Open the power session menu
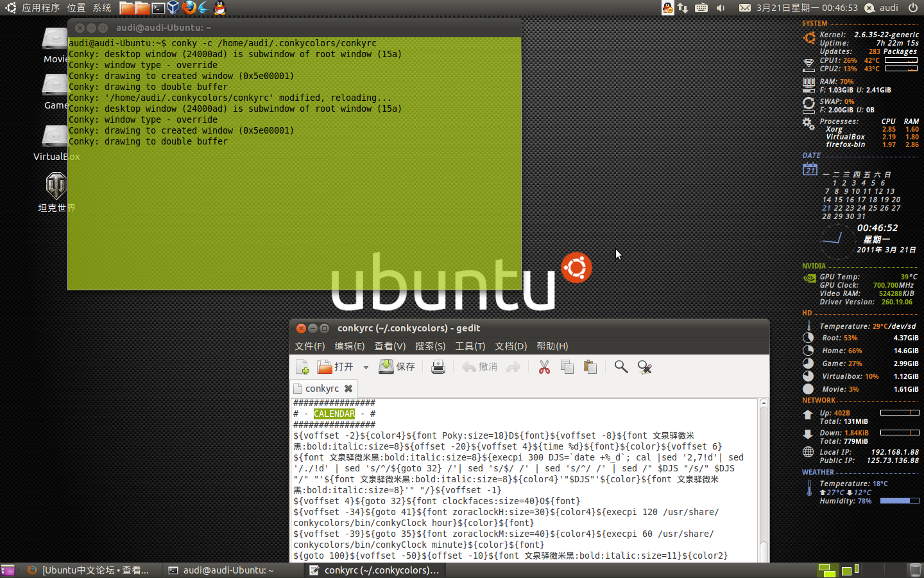The width and height of the screenshot is (924, 578). (912, 8)
